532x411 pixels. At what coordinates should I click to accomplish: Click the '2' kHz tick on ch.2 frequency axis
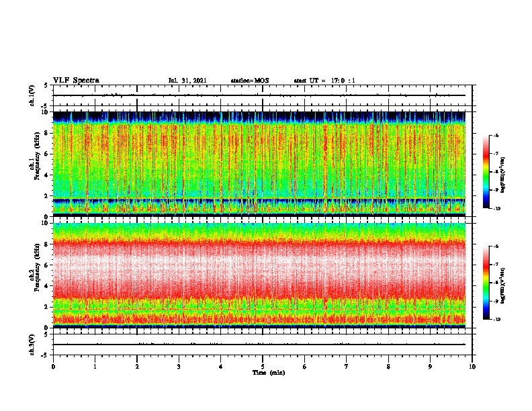click(47, 307)
